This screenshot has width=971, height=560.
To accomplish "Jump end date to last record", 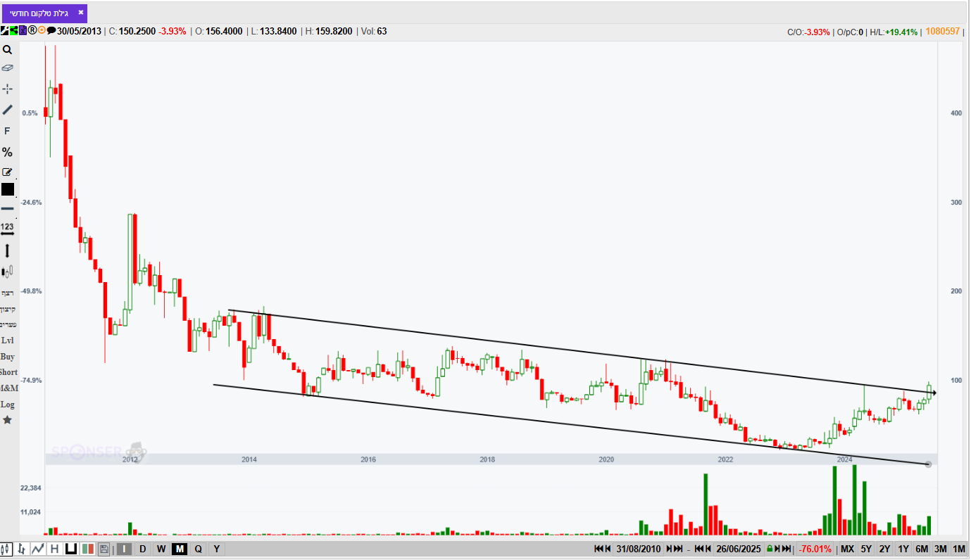I will click(x=787, y=549).
